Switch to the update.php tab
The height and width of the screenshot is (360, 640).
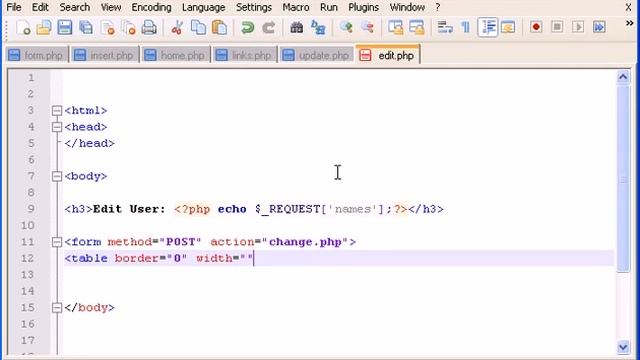point(317,55)
